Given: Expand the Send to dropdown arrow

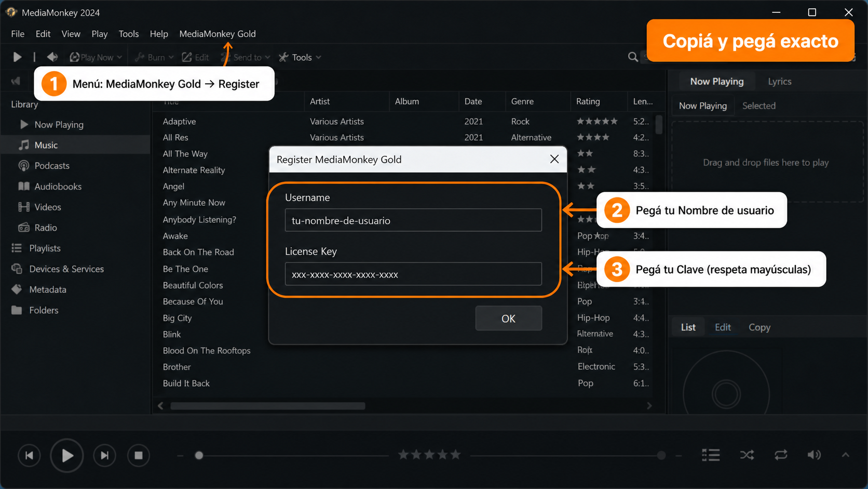Looking at the screenshot, I should [x=267, y=57].
